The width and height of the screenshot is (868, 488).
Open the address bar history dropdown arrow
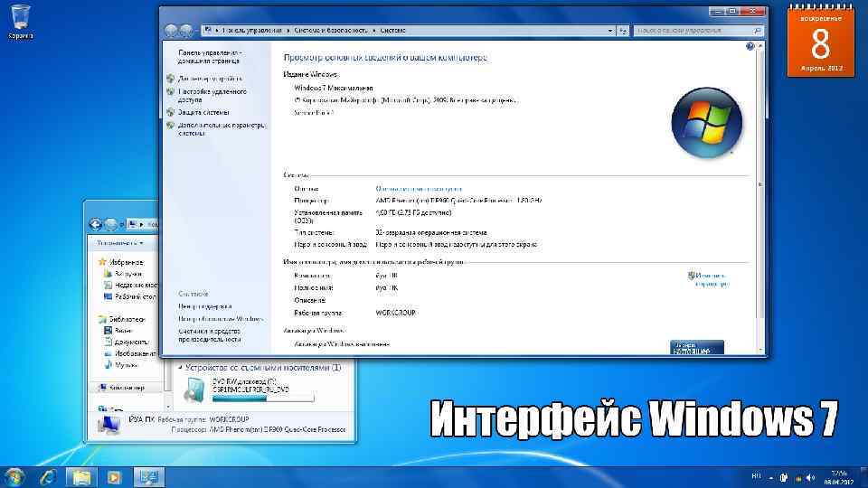(610, 31)
